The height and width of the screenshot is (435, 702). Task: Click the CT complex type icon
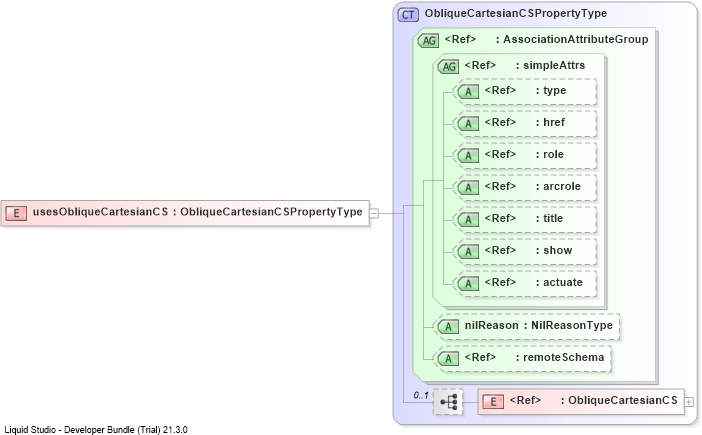pyautogui.click(x=408, y=15)
